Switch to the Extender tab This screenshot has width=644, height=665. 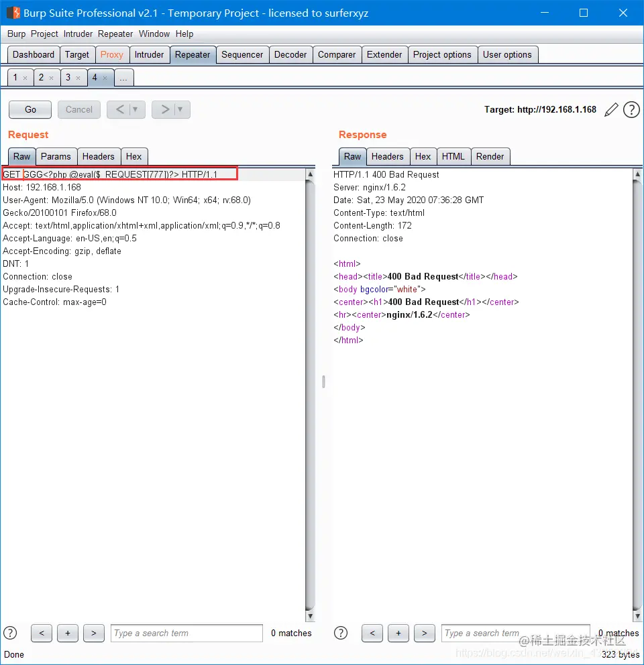384,55
